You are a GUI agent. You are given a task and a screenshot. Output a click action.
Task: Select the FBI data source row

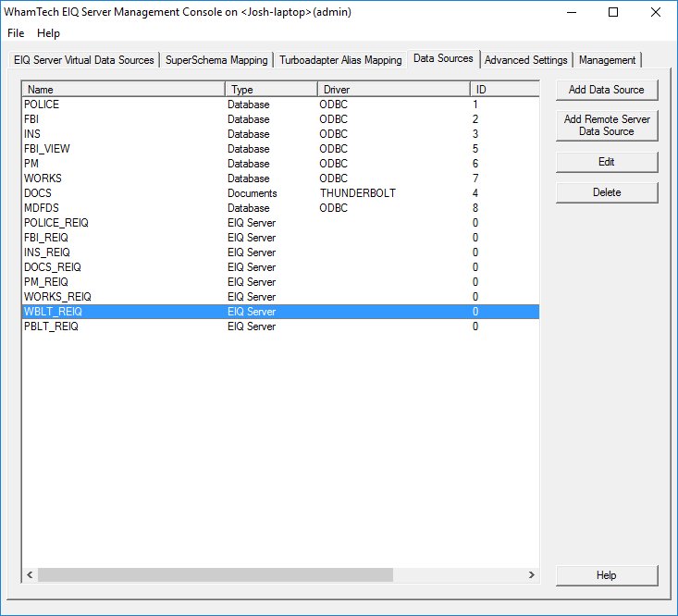tap(280, 119)
